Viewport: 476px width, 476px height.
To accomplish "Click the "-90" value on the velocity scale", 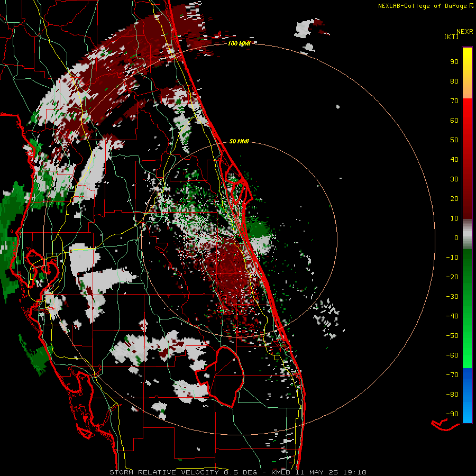I will click(452, 414).
